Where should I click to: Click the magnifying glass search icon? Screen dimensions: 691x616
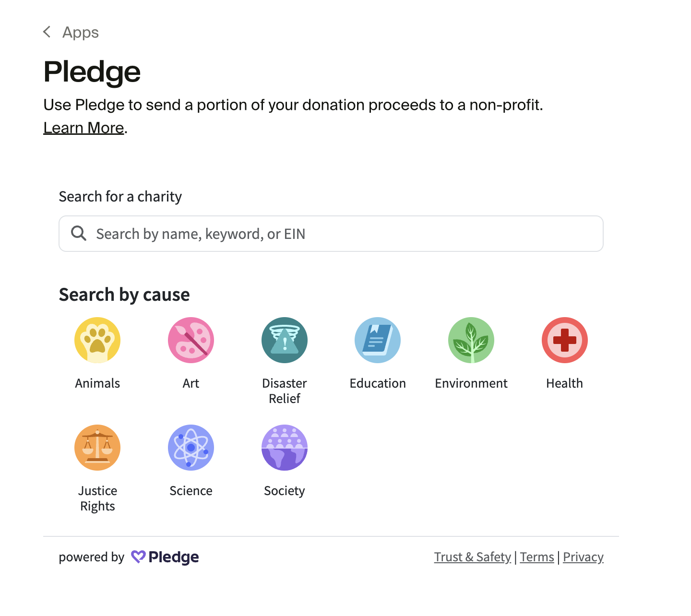(x=79, y=234)
